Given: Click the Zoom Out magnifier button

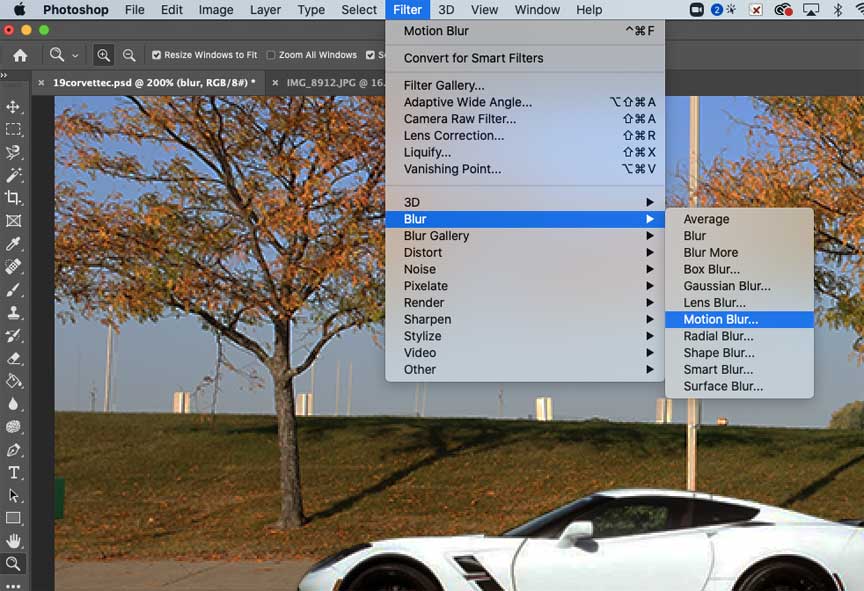Looking at the screenshot, I should pos(129,55).
